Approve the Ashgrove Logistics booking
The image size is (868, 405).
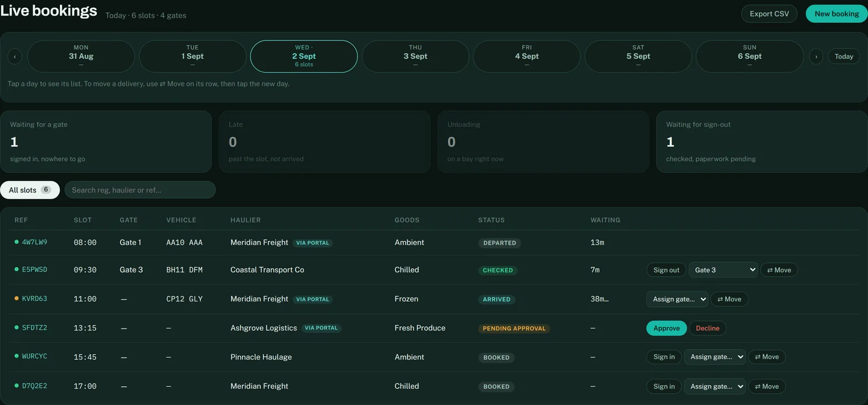click(x=666, y=328)
